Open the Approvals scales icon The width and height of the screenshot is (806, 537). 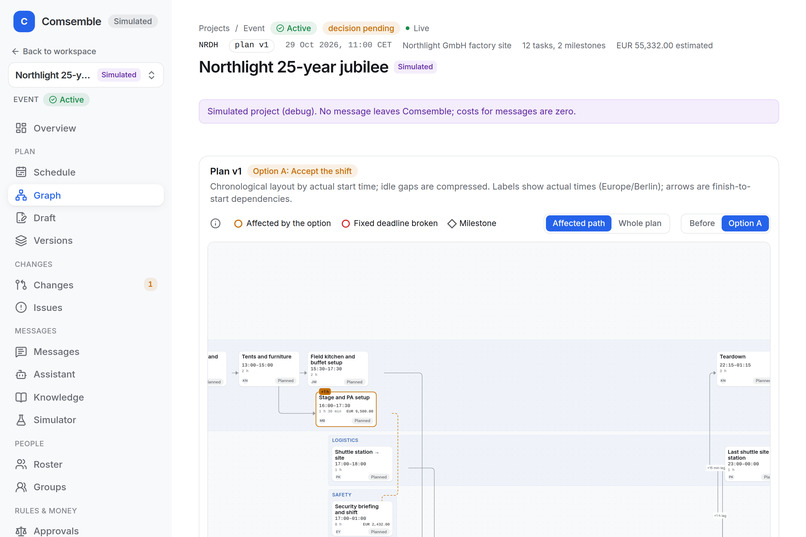[21, 531]
